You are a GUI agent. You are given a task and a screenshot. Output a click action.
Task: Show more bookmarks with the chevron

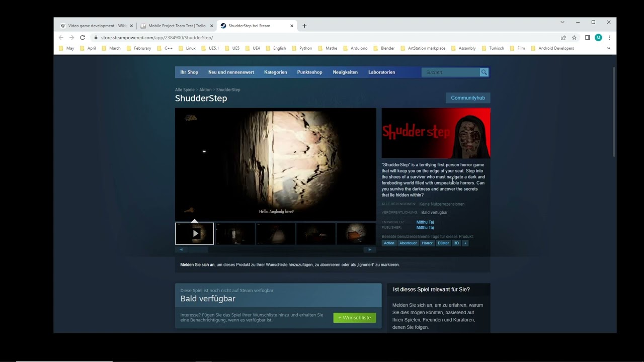point(608,48)
